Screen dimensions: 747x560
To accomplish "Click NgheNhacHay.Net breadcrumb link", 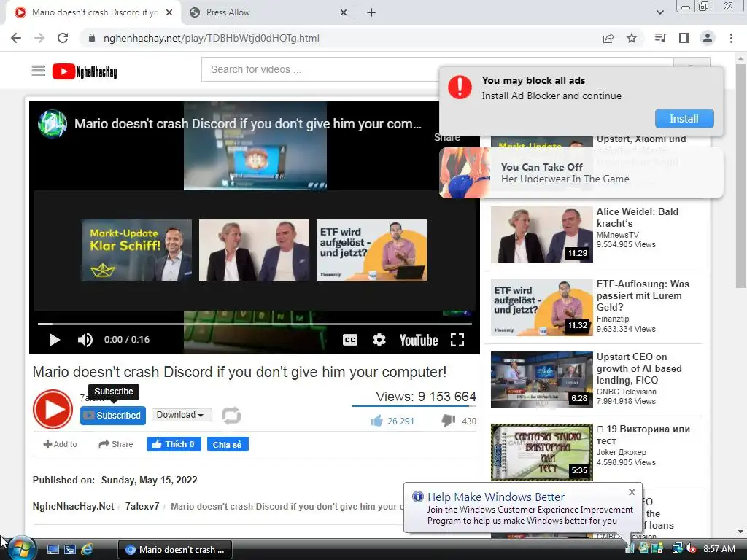I will (74, 506).
